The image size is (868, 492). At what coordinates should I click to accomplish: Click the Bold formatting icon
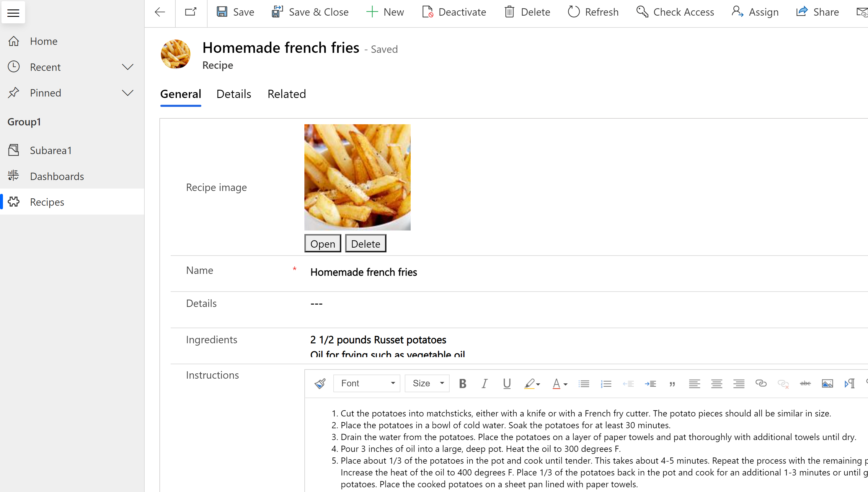[463, 383]
